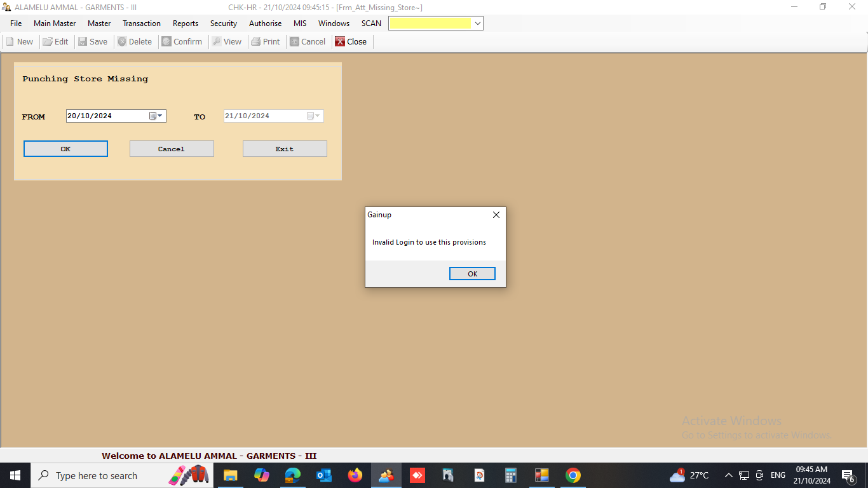Viewport: 868px width, 488px height.
Task: Click the New toolbar icon
Action: click(10, 41)
